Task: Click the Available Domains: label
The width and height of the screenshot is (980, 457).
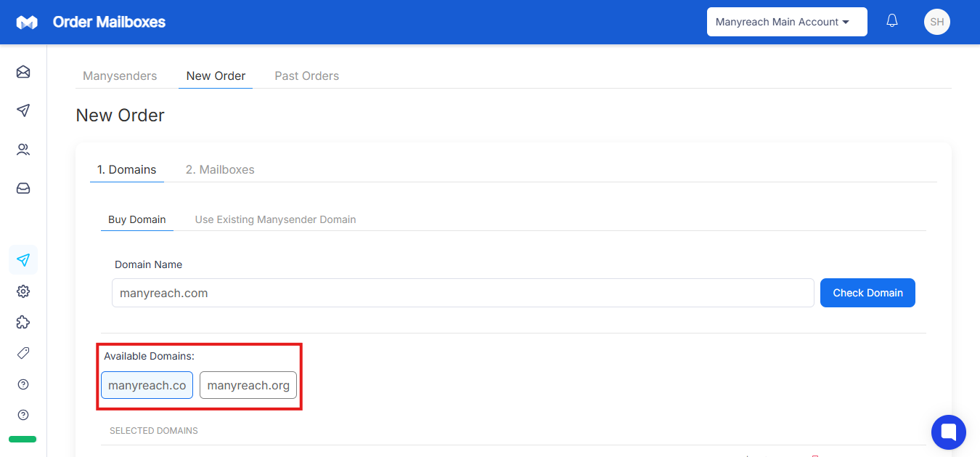Action: [x=149, y=356]
